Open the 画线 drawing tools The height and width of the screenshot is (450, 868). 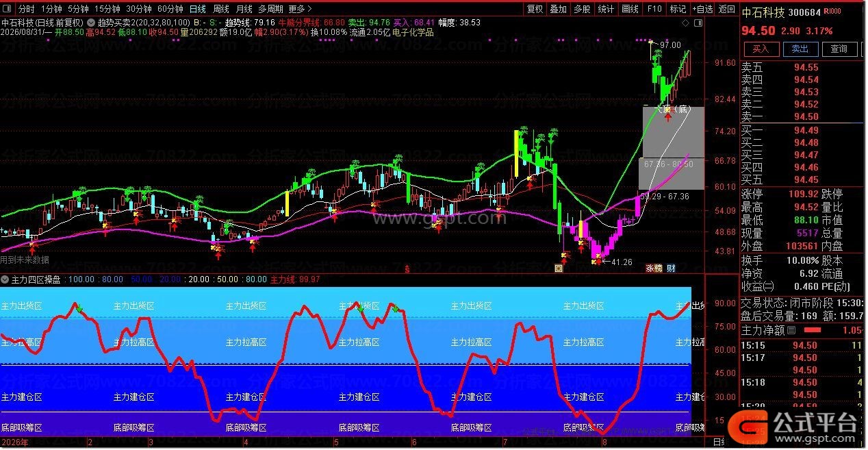pos(630,9)
